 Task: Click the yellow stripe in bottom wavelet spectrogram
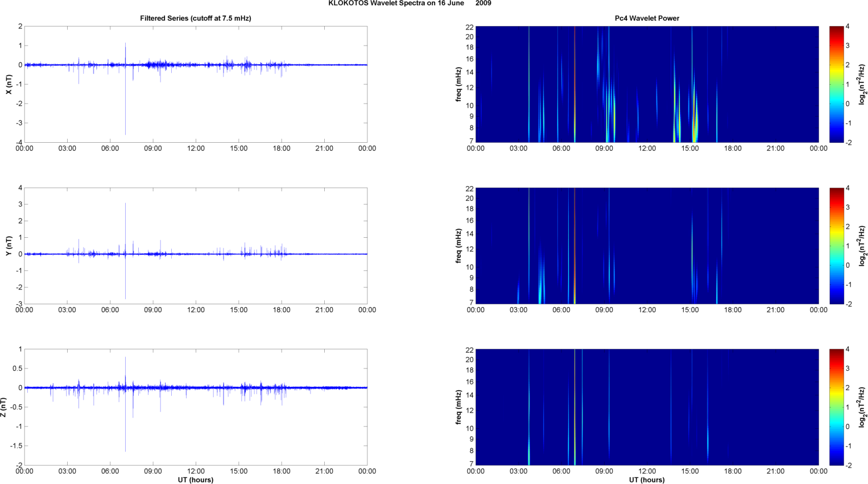tap(574, 407)
